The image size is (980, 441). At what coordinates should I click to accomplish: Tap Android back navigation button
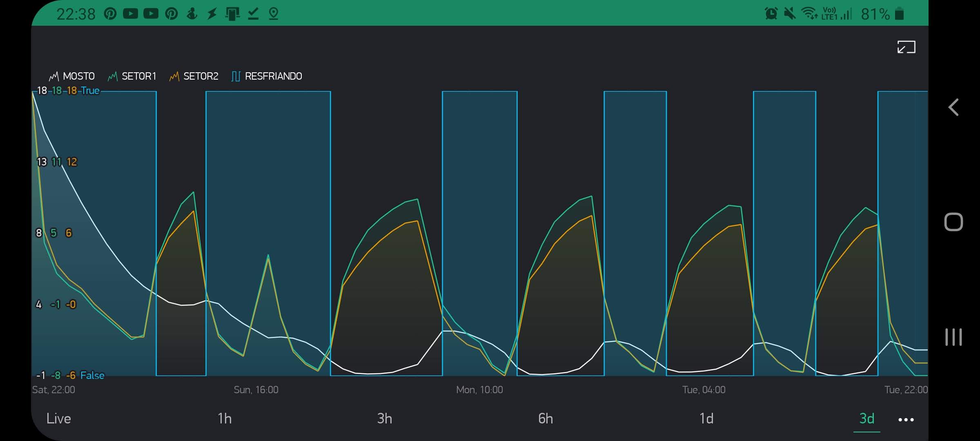(x=953, y=107)
